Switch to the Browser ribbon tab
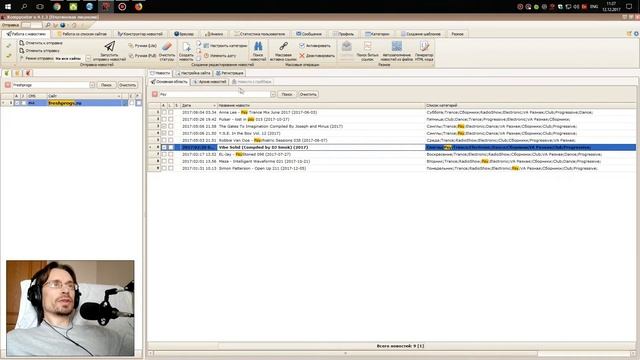 (x=184, y=34)
